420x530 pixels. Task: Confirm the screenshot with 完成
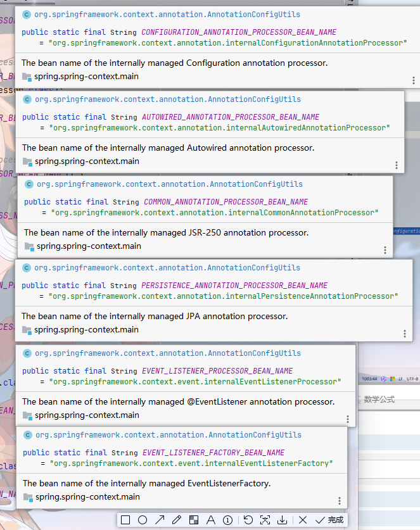pos(329,520)
